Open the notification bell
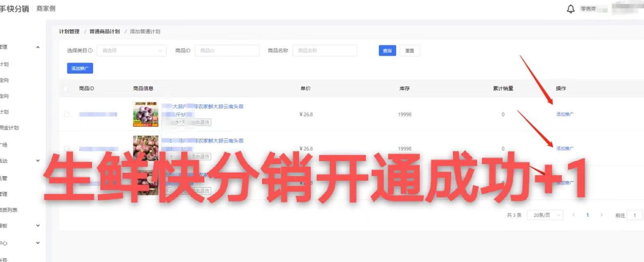This screenshot has height=262, width=644. pos(570,9)
